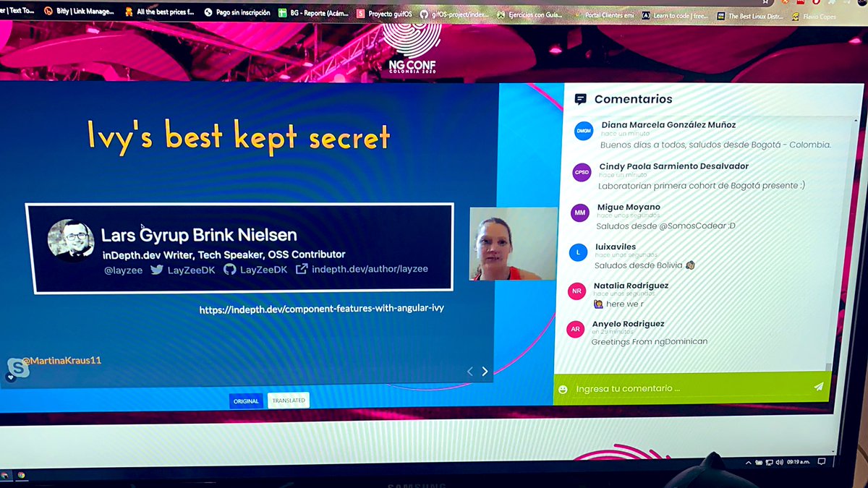
Task: Open the Windows notification center icon
Action: pyautogui.click(x=822, y=461)
